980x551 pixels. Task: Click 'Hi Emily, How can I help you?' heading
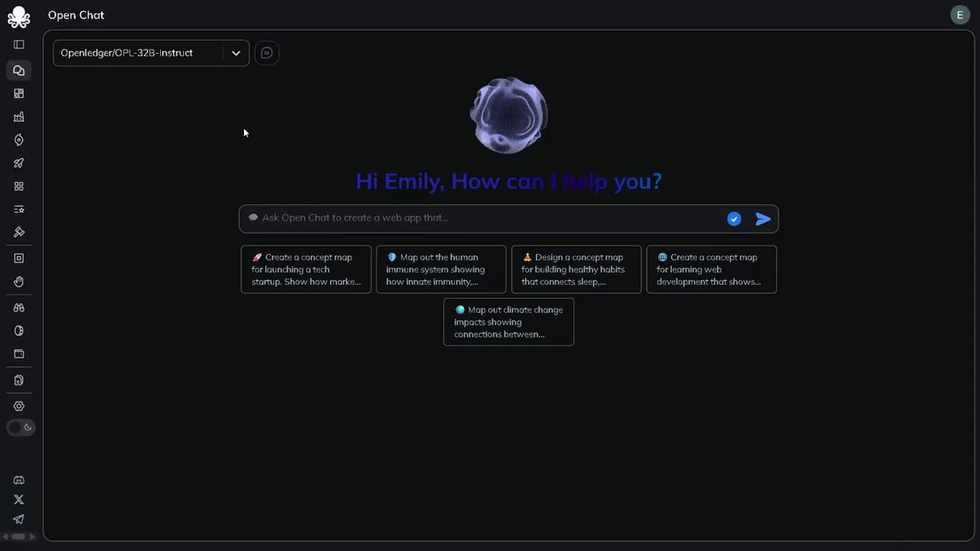(509, 181)
